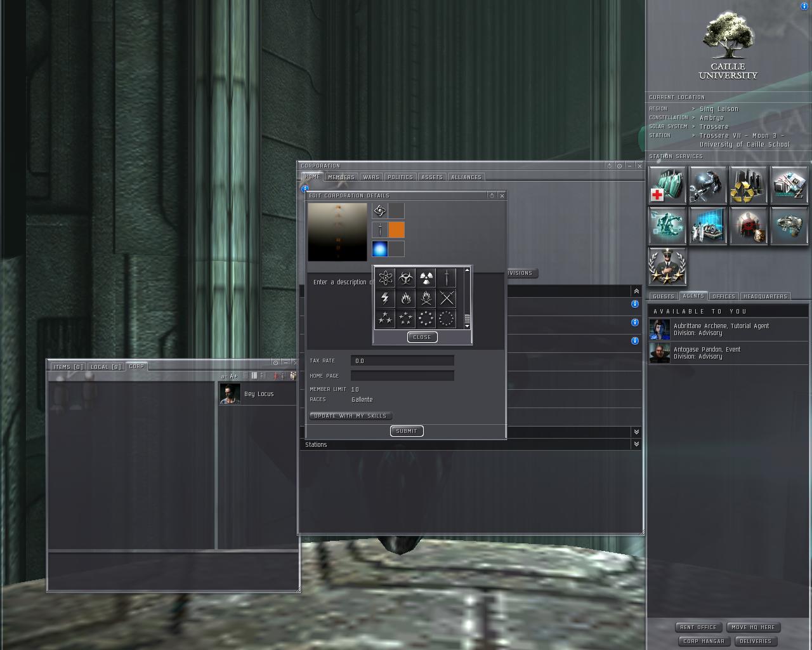Choose the radiation trefoil emblem

[x=426, y=277]
